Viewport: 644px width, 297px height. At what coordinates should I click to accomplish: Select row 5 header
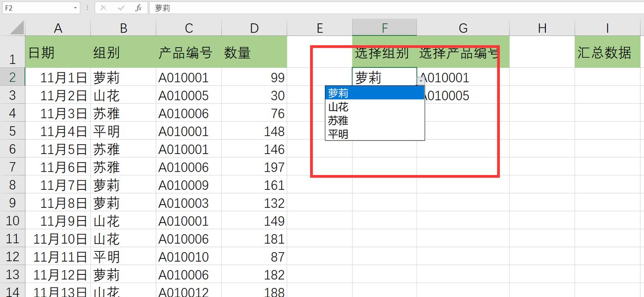coord(12,131)
